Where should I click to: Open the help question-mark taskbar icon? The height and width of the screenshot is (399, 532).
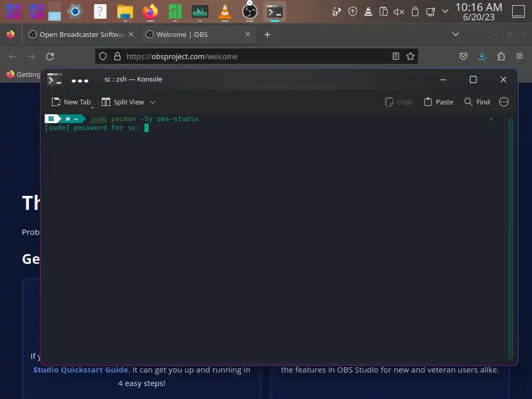[x=100, y=11]
